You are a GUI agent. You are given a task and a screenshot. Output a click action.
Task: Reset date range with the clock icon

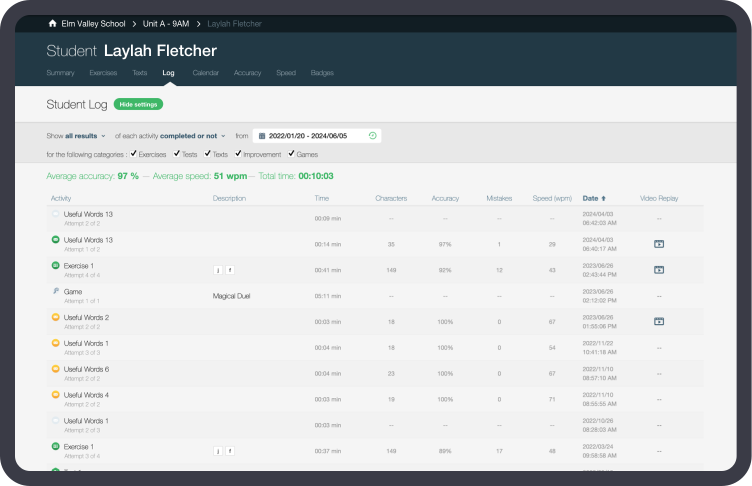[372, 135]
